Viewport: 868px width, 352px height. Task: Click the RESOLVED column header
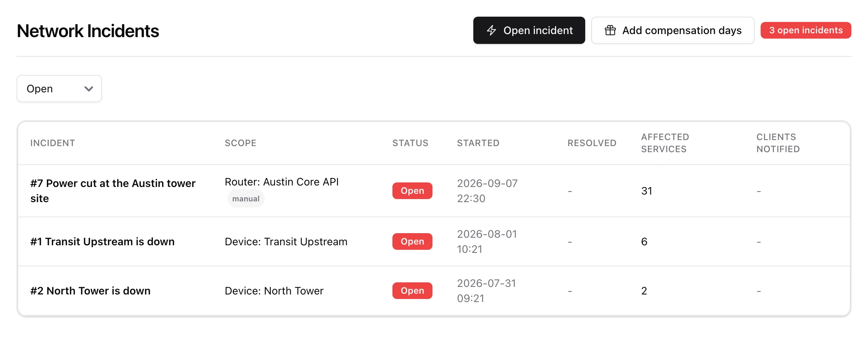592,143
